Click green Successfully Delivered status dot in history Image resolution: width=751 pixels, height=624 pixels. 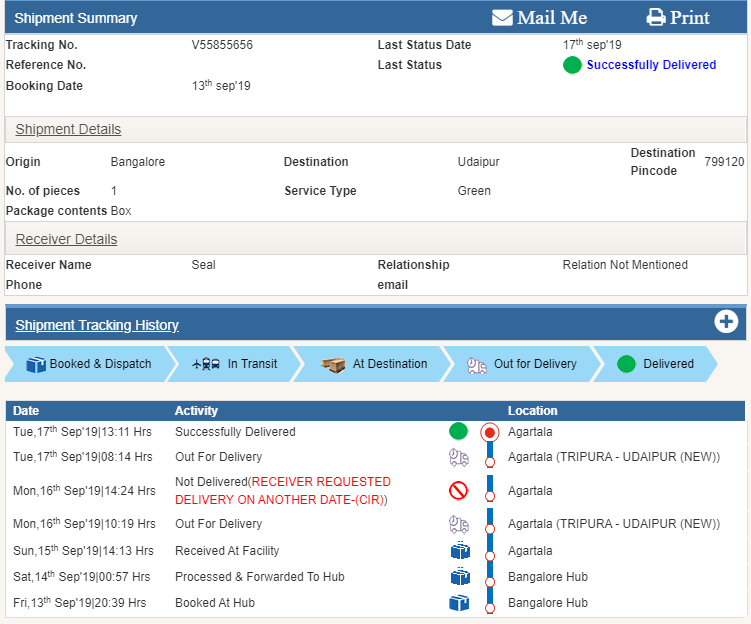pos(458,432)
